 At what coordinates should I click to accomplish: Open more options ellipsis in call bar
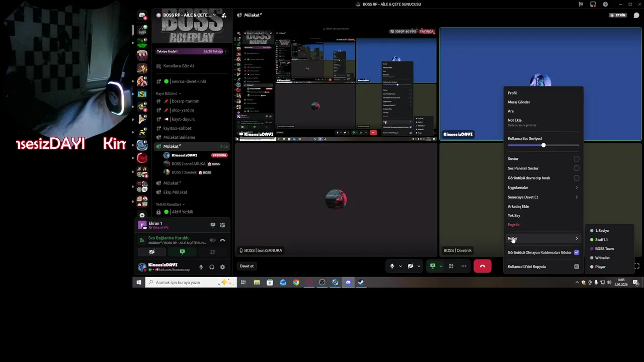coord(464,266)
